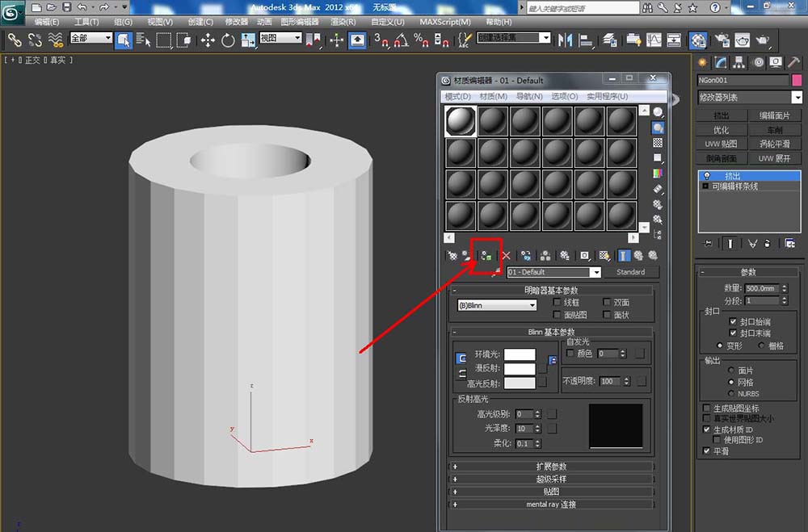Image resolution: width=808 pixels, height=532 pixels.
Task: Open Render Setup teapot icon
Action: (722, 40)
